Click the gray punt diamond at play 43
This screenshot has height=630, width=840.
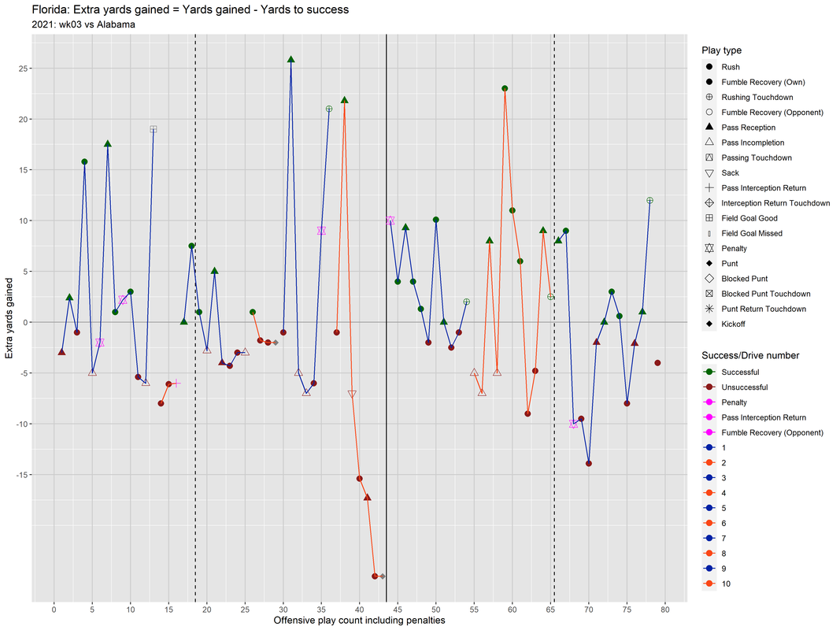click(x=383, y=576)
